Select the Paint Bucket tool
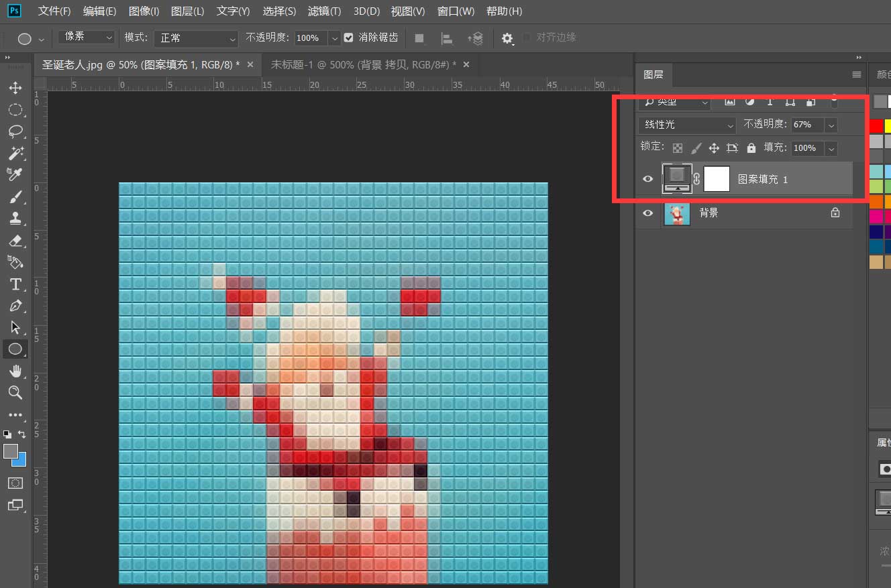The image size is (891, 588). click(x=15, y=261)
